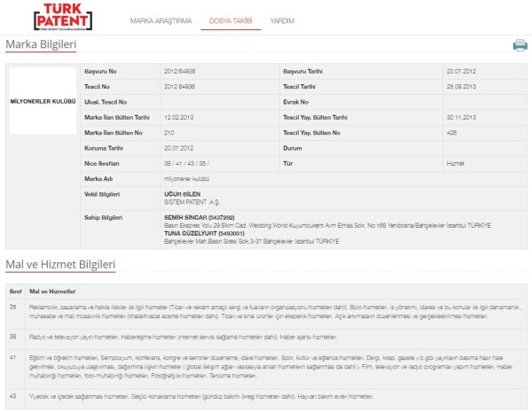The width and height of the screenshot is (532, 413).
Task: Click the Marka Bilgileri section heading
Action: (x=41, y=44)
